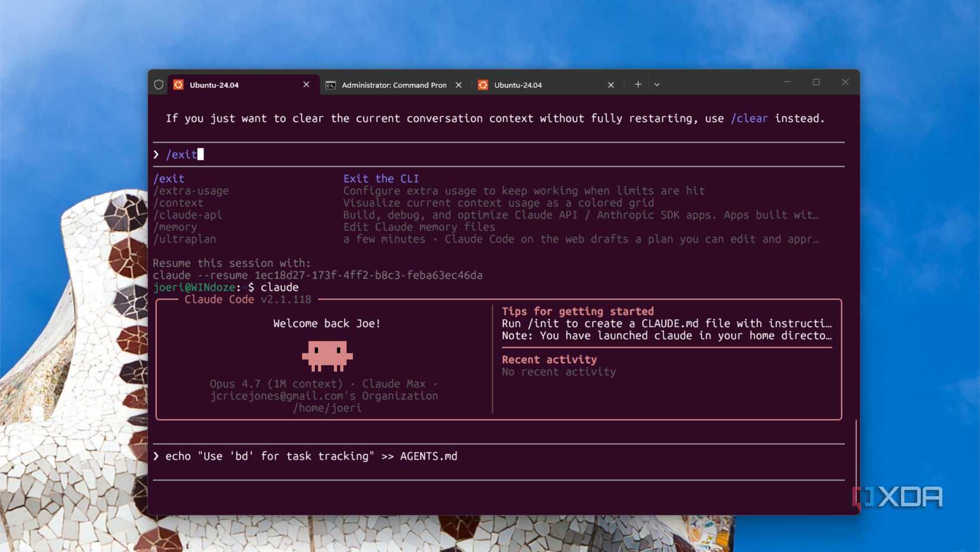Click the shield icon in the terminal tab bar
This screenshot has width=980, height=552.
pyautogui.click(x=159, y=85)
